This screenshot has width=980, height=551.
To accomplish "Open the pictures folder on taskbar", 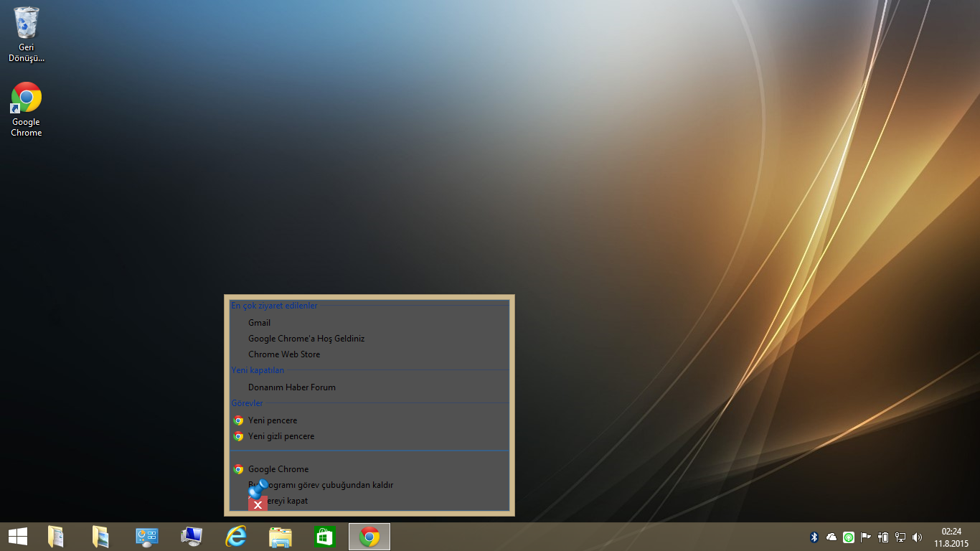I will tap(100, 537).
